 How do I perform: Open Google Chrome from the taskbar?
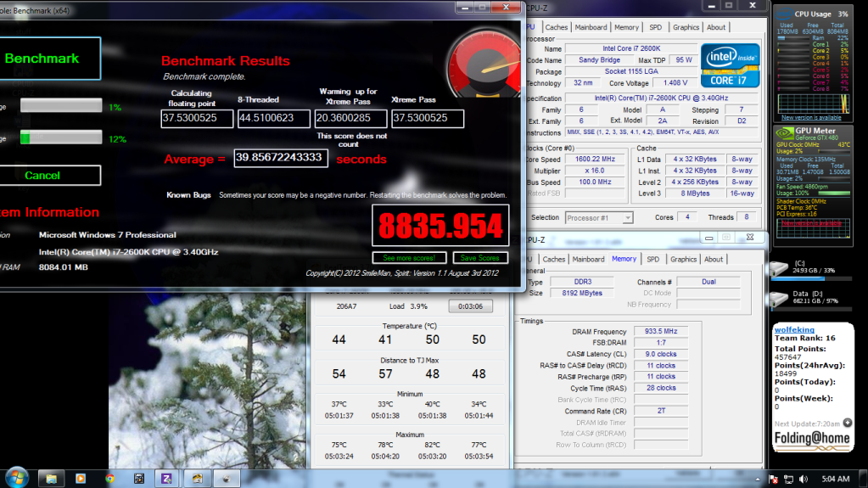coord(109,479)
